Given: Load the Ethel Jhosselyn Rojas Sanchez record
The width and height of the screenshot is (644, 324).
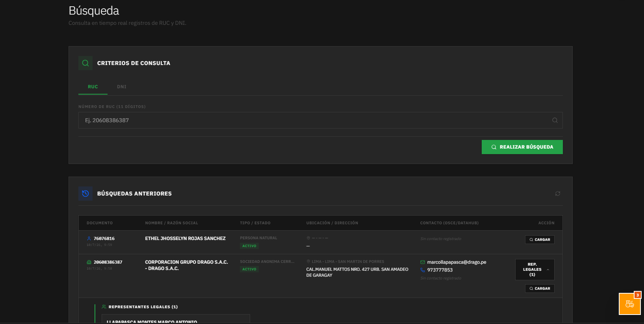Looking at the screenshot, I should point(540,240).
